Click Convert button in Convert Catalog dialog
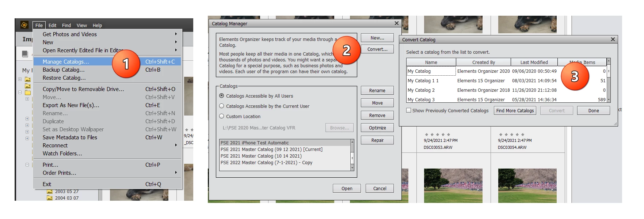The image size is (644, 219). [x=557, y=110]
